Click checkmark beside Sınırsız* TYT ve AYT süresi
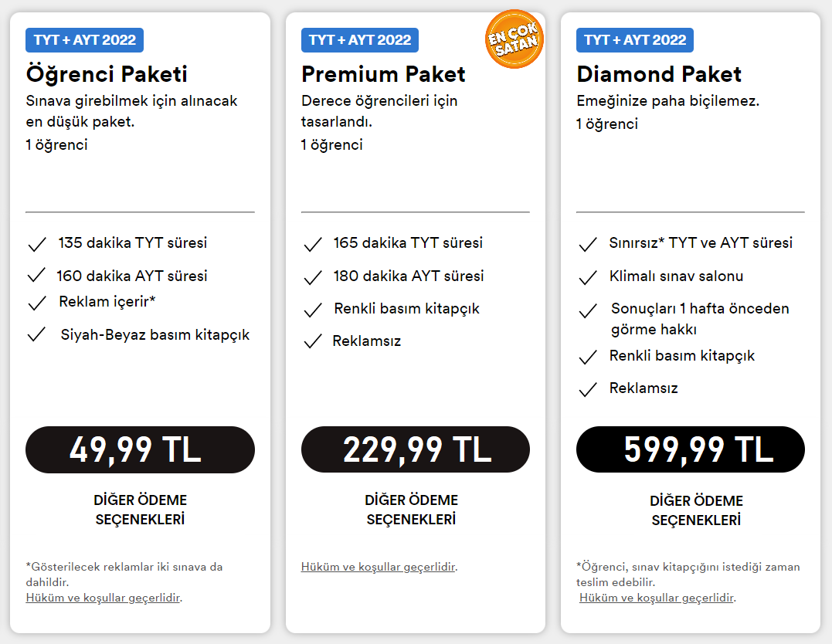Screen dimensions: 832x644 tap(588, 245)
